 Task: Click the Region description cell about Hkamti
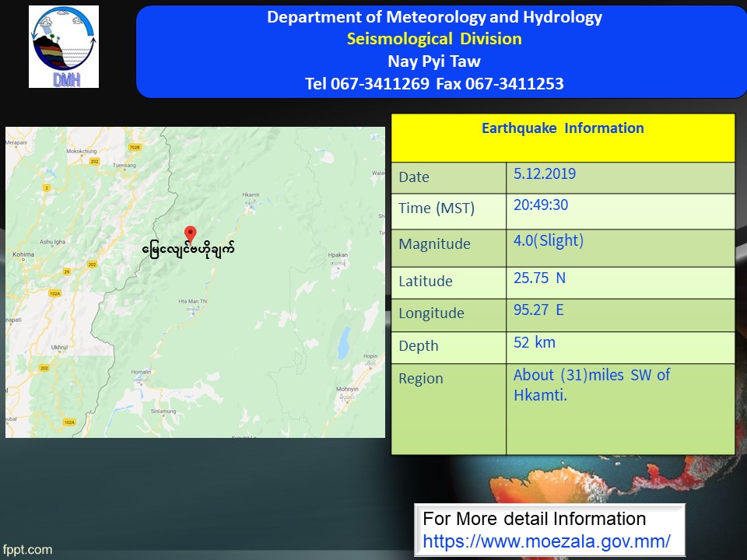click(x=620, y=408)
